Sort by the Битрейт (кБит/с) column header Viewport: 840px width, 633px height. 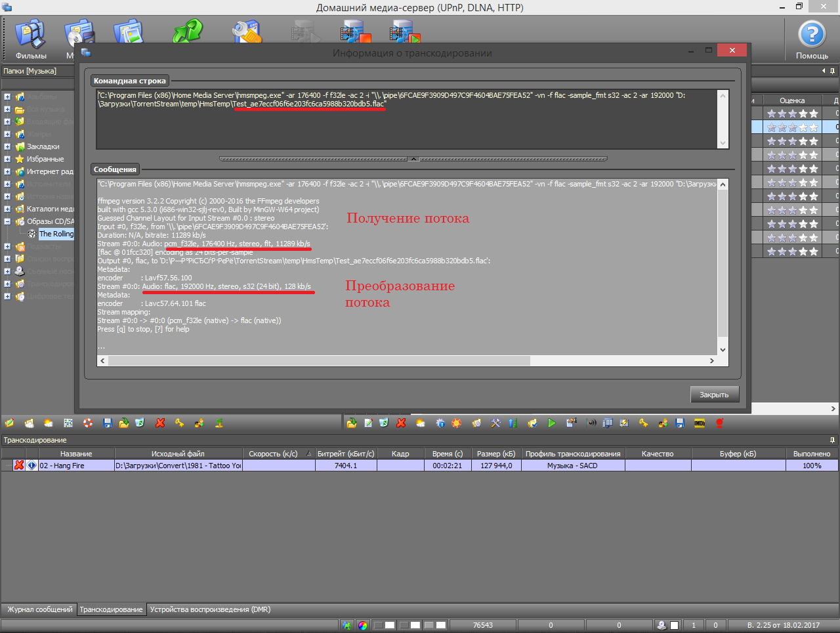(345, 454)
